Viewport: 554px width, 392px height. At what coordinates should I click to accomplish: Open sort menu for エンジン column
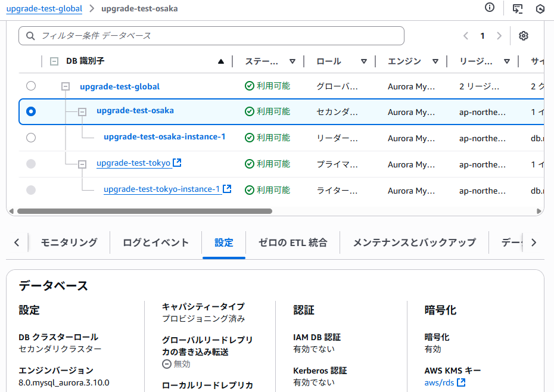click(435, 61)
